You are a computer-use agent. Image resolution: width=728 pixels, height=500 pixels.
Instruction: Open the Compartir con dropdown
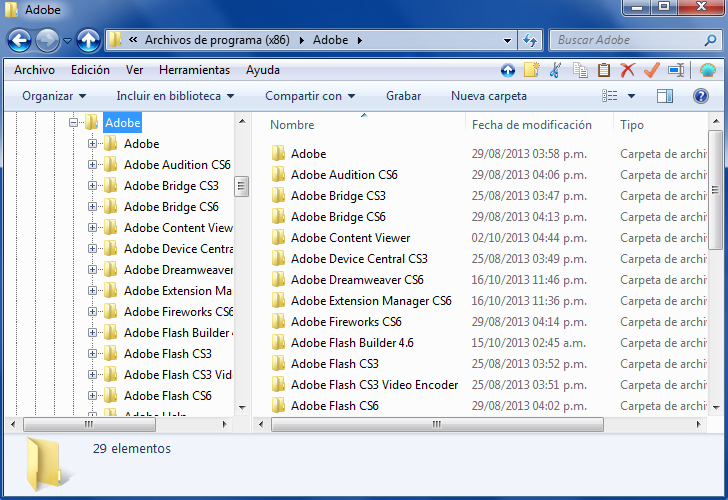tap(310, 96)
